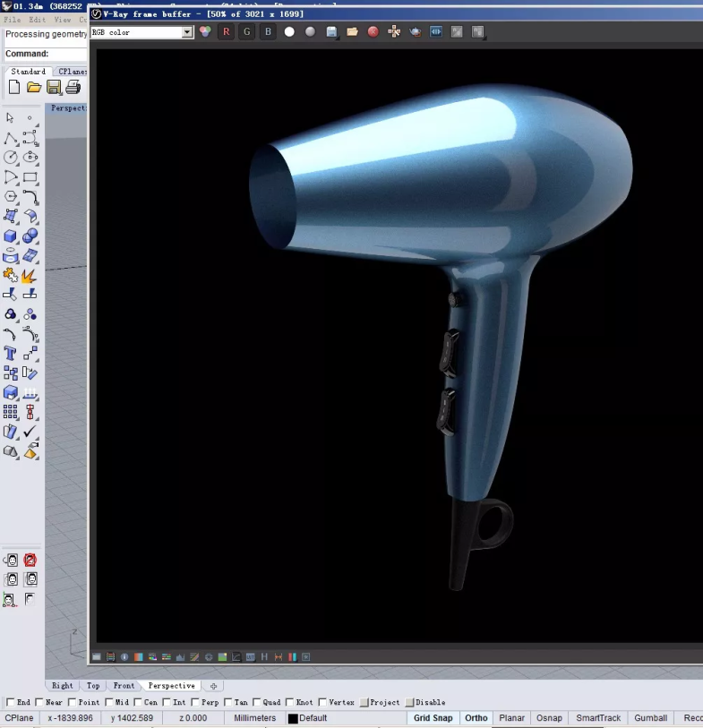Image resolution: width=703 pixels, height=728 pixels.
Task: Click the Print icon in Standard toolbar
Action: [73, 87]
